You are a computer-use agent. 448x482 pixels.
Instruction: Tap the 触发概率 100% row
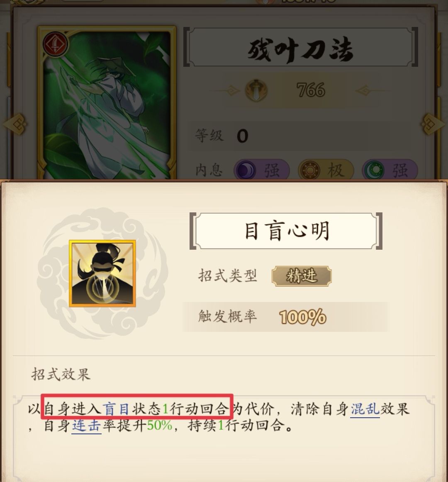(286, 316)
